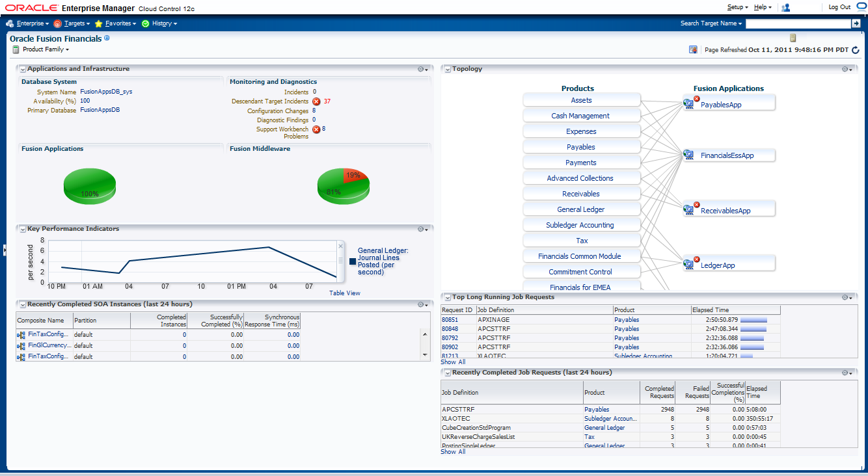Click Show All under long running jobs
The width and height of the screenshot is (868, 476).
pos(453,362)
